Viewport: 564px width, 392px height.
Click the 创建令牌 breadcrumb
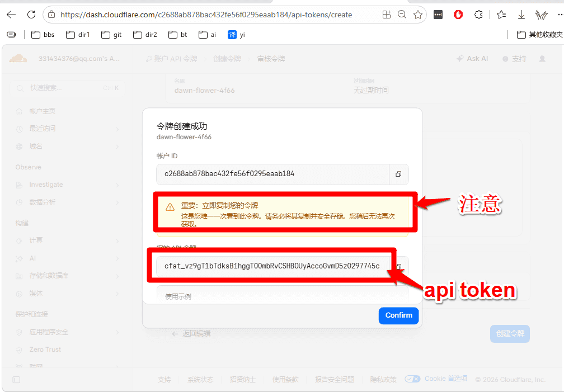(x=227, y=59)
